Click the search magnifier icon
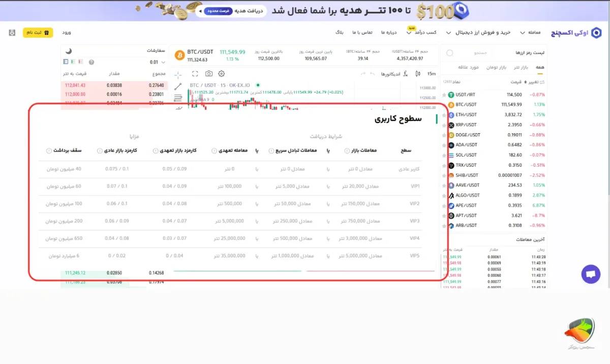Viewport: 610px width, 364px height. 449,53
